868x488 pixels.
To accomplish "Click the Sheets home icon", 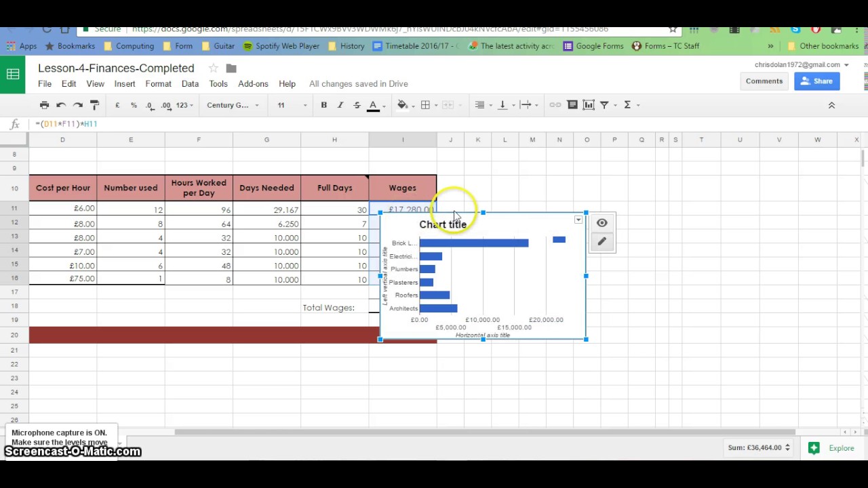I will tap(13, 75).
